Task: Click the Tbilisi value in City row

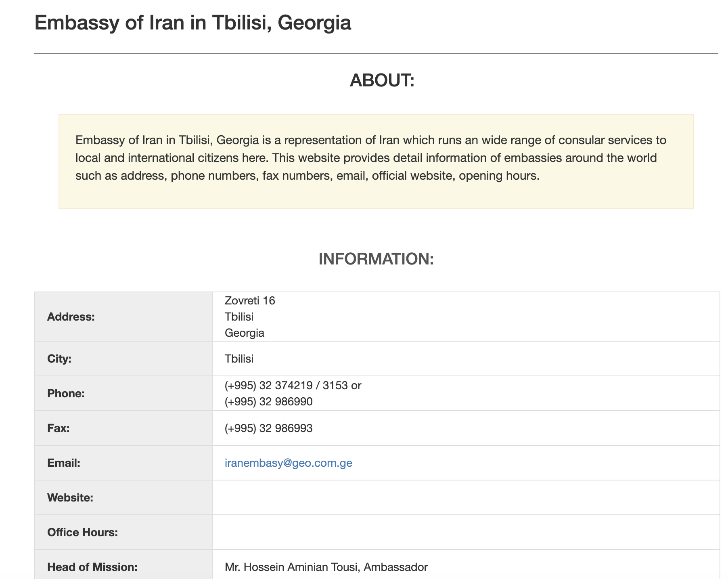Action: tap(239, 359)
